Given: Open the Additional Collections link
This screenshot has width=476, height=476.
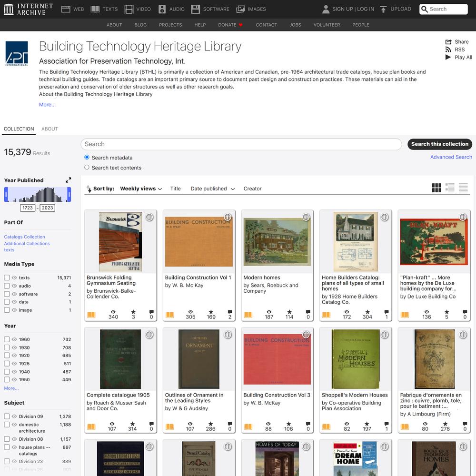Looking at the screenshot, I should [x=27, y=243].
